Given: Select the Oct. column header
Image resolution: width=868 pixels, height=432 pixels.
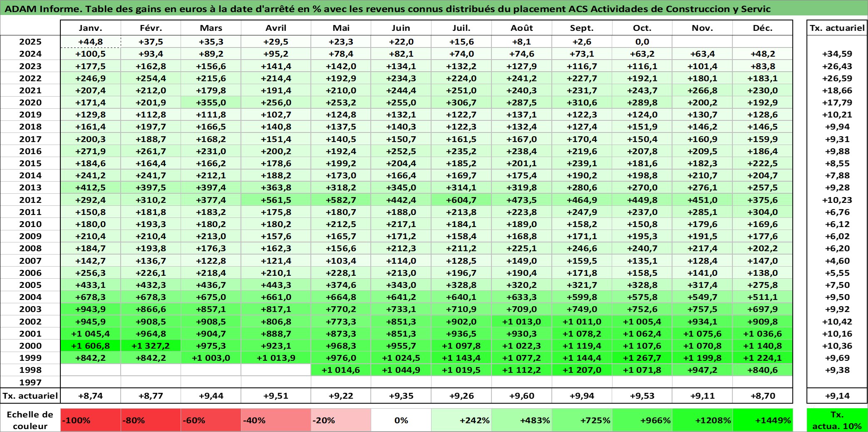Looking at the screenshot, I should click(642, 28).
